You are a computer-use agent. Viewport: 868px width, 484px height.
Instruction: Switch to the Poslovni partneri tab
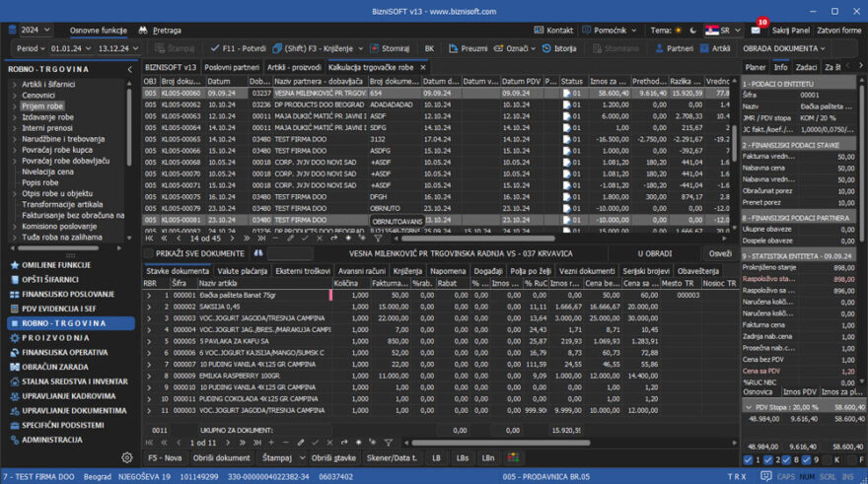point(232,67)
